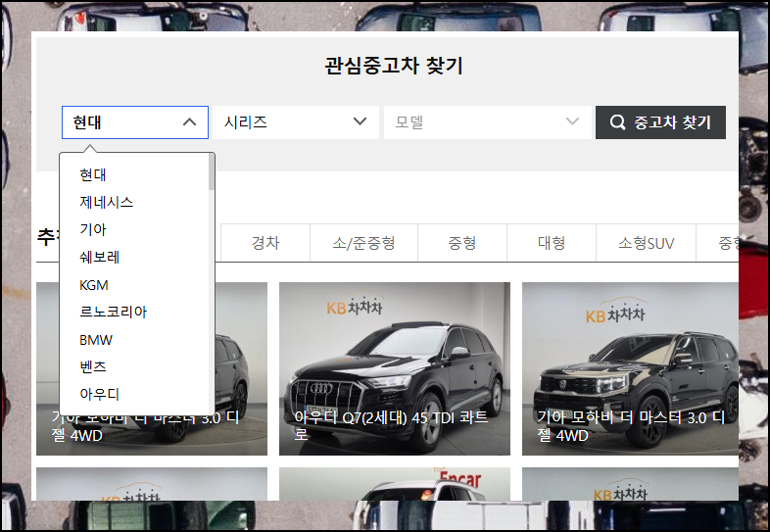The image size is (770, 532).
Task: Switch to the 대형 tab
Action: [552, 243]
